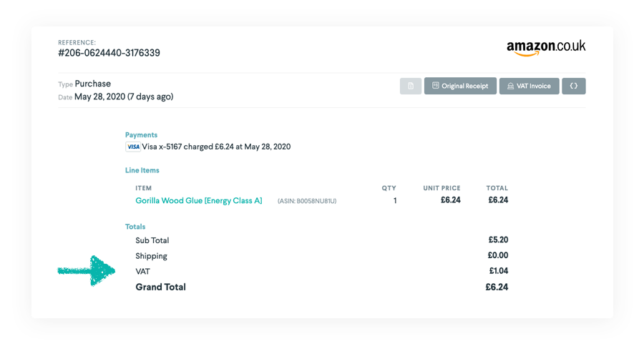Click the Unit Price column header
This screenshot has width=644, height=359.
pos(441,188)
